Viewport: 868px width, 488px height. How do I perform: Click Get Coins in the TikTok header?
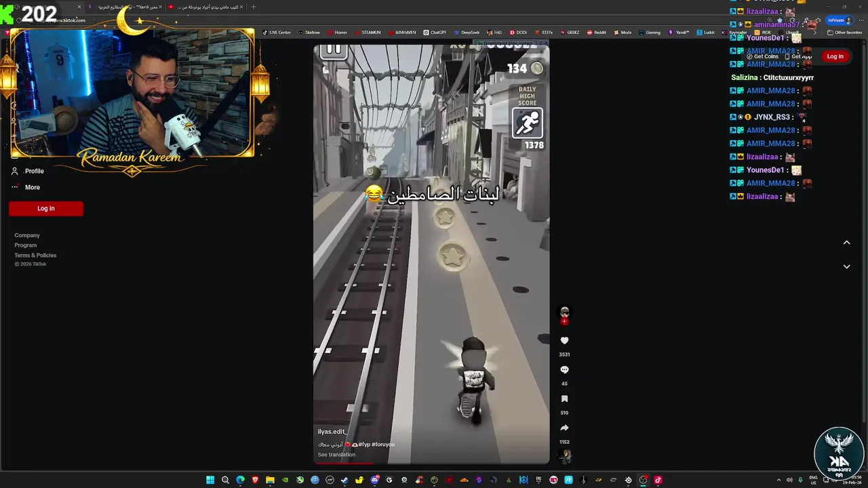pyautogui.click(x=762, y=57)
